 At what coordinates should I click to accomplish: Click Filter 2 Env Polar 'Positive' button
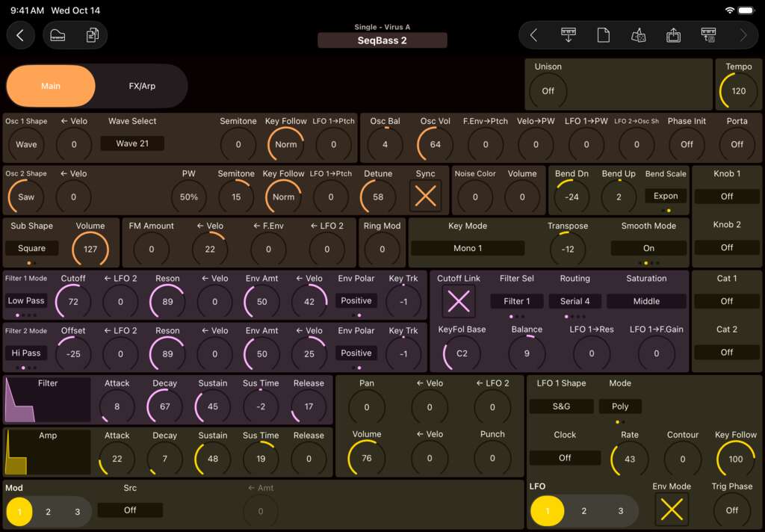pos(356,353)
